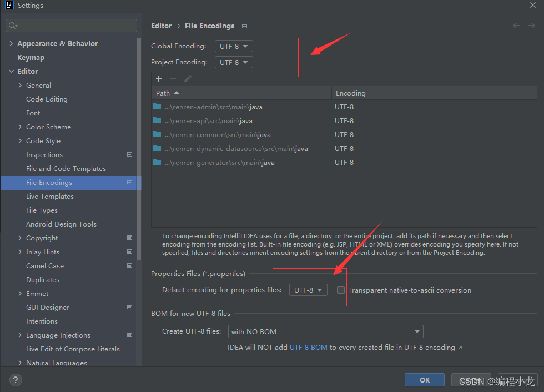Click the edit pencil icon
The height and width of the screenshot is (392, 544).
(188, 79)
